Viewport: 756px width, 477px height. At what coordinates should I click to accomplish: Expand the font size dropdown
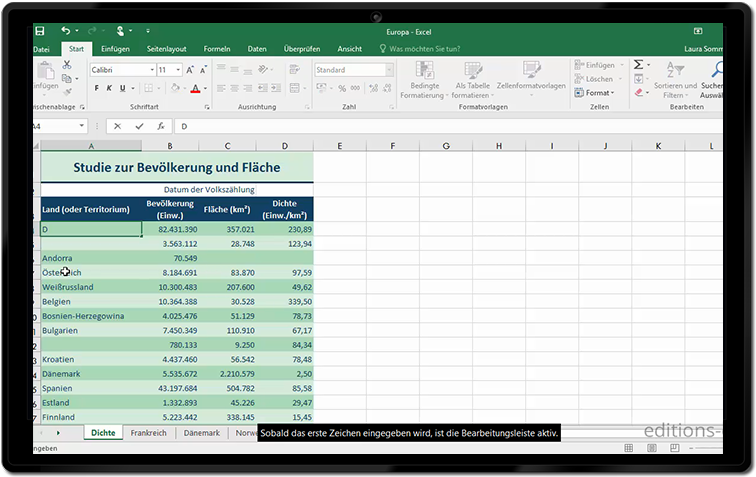[x=177, y=70]
